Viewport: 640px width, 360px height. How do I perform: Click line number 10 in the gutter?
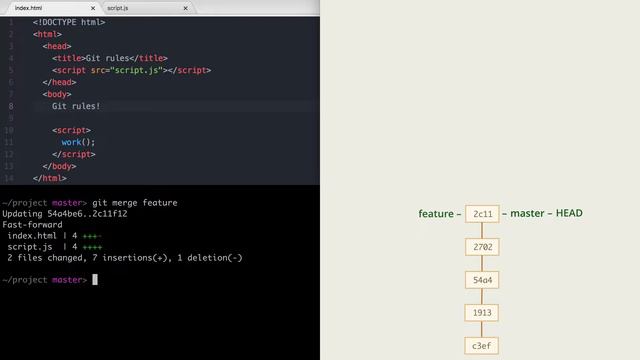coord(9,130)
